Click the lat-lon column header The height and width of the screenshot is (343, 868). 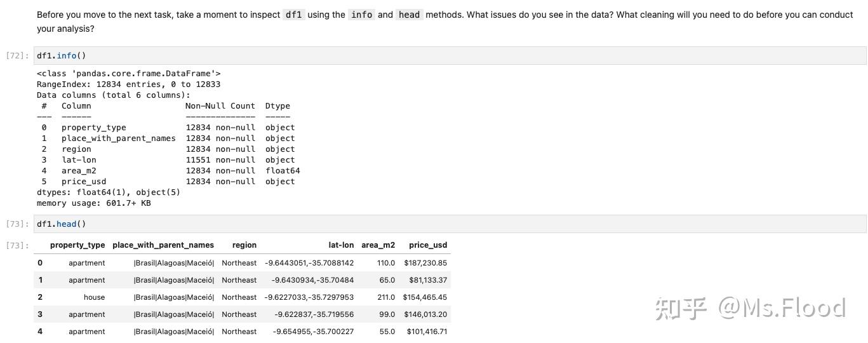click(341, 245)
